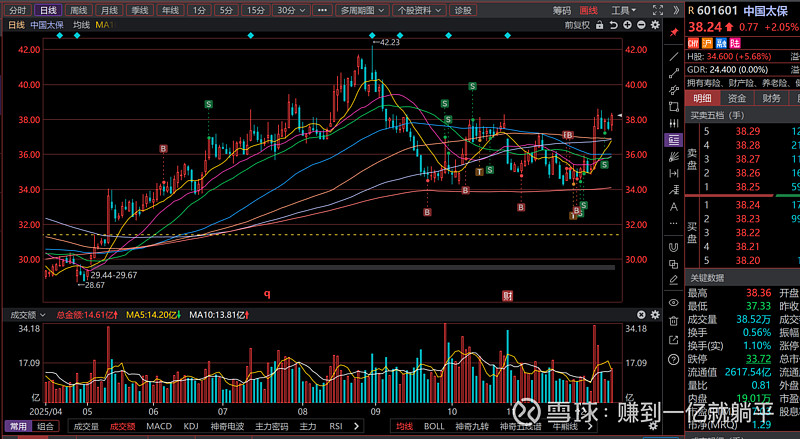Select the MACD indicator button
Image resolution: width=800 pixels, height=439 pixels.
coord(159,426)
